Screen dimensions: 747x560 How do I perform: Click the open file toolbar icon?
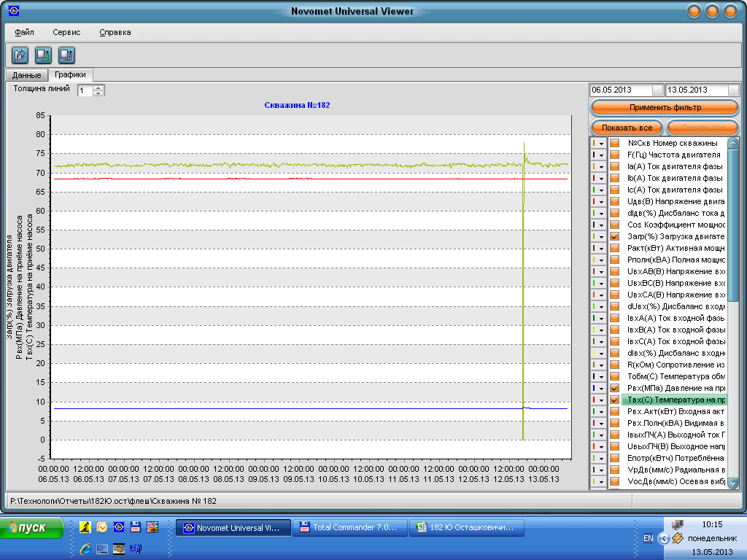point(20,55)
